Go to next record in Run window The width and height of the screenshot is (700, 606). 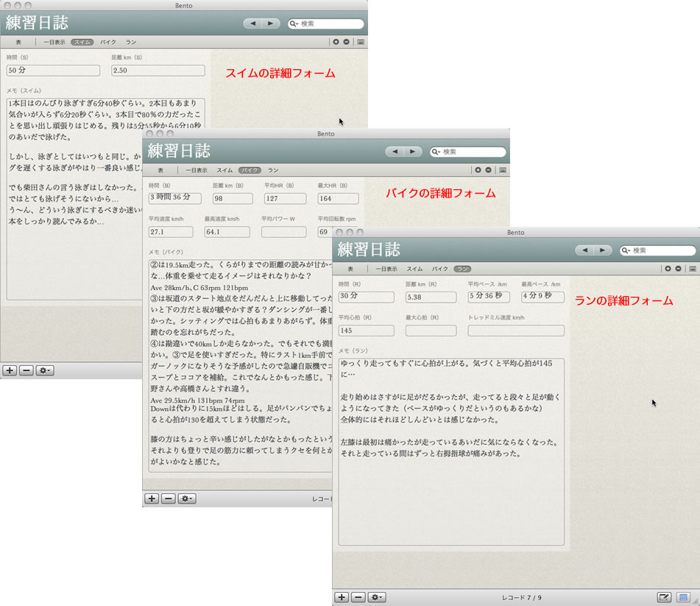pyautogui.click(x=603, y=250)
